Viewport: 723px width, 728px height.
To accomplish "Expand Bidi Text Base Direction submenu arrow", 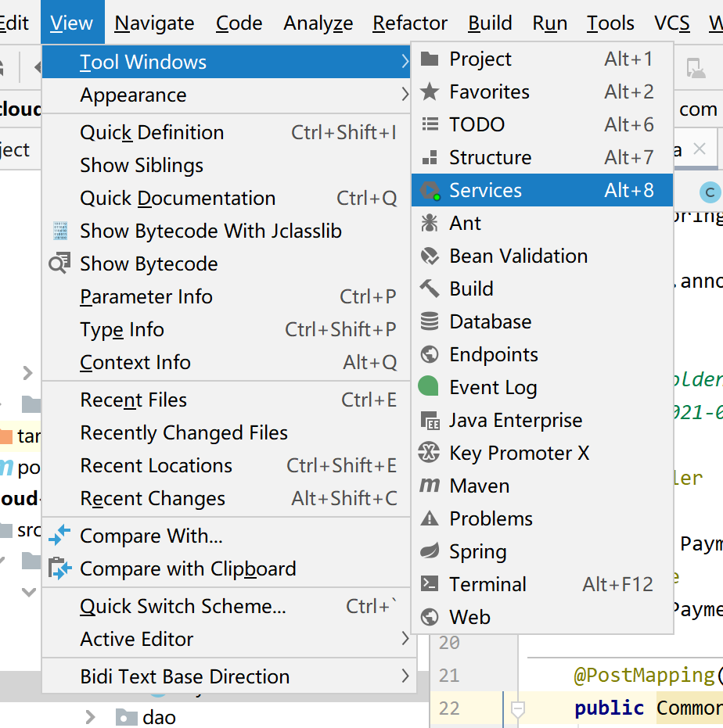I will pos(405,676).
